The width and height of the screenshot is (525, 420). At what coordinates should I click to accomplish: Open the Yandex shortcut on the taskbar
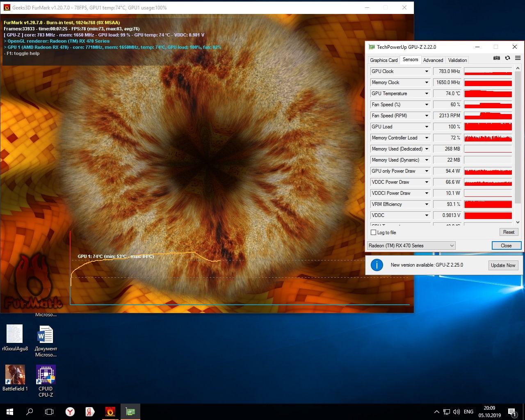[90, 412]
